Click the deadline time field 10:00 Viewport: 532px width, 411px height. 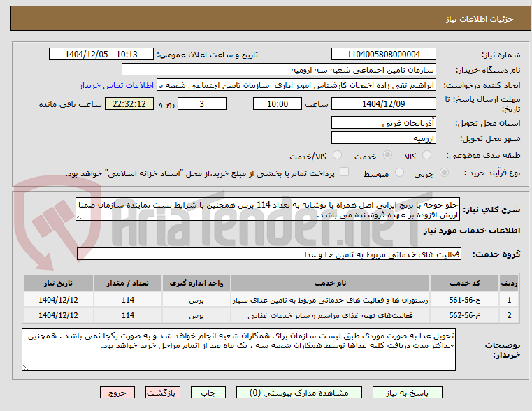(x=278, y=103)
